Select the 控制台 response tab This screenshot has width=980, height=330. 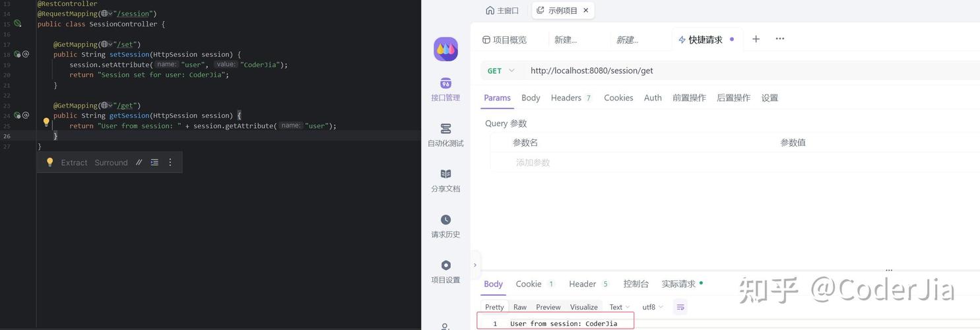pos(636,284)
